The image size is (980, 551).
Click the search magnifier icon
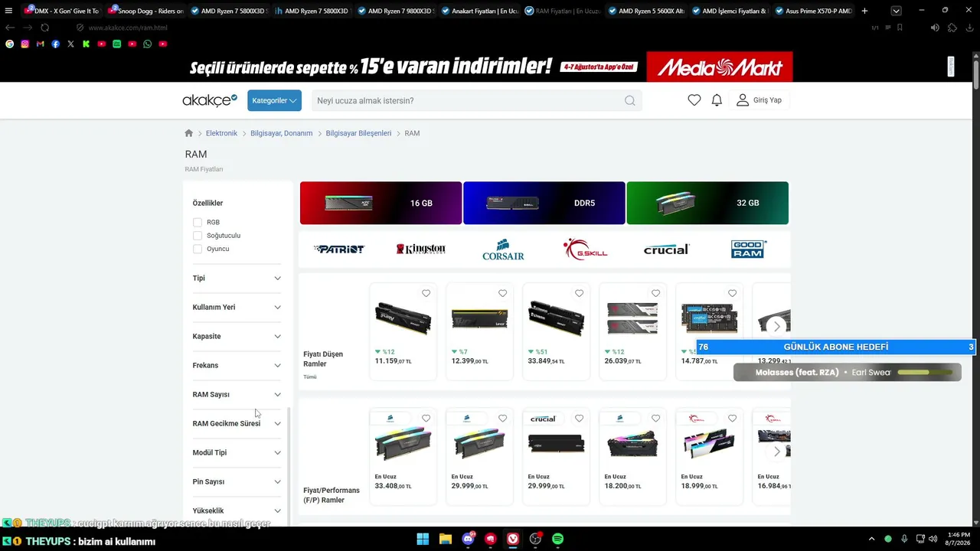pos(629,100)
